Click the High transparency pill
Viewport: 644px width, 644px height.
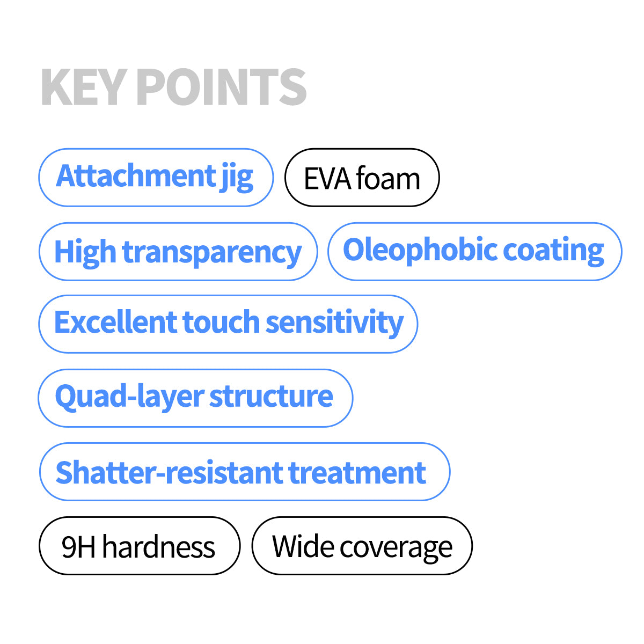[x=178, y=252]
